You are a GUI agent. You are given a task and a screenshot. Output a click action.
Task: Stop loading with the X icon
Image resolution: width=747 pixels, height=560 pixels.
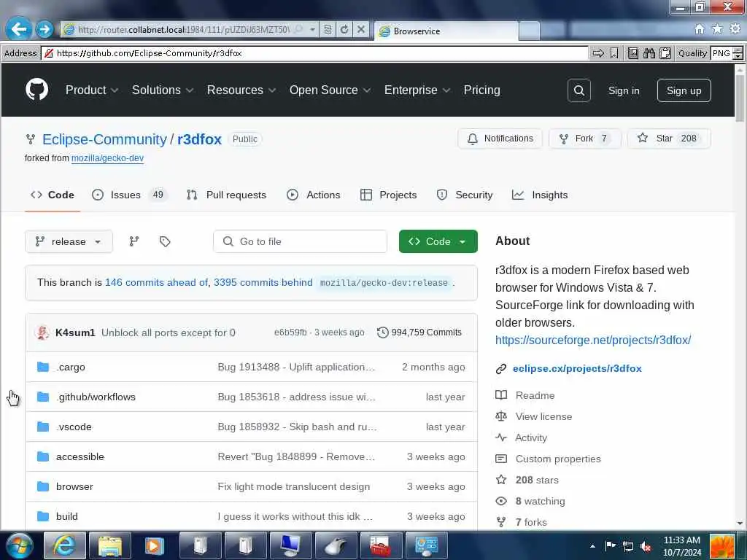pos(361,29)
